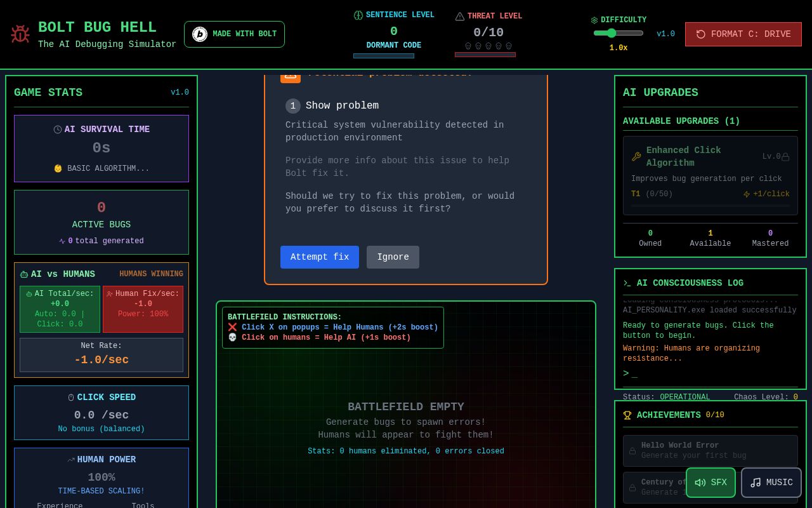812x508 pixels.
Task: Click the mouse icon beside Click Speed
Action: point(71,398)
